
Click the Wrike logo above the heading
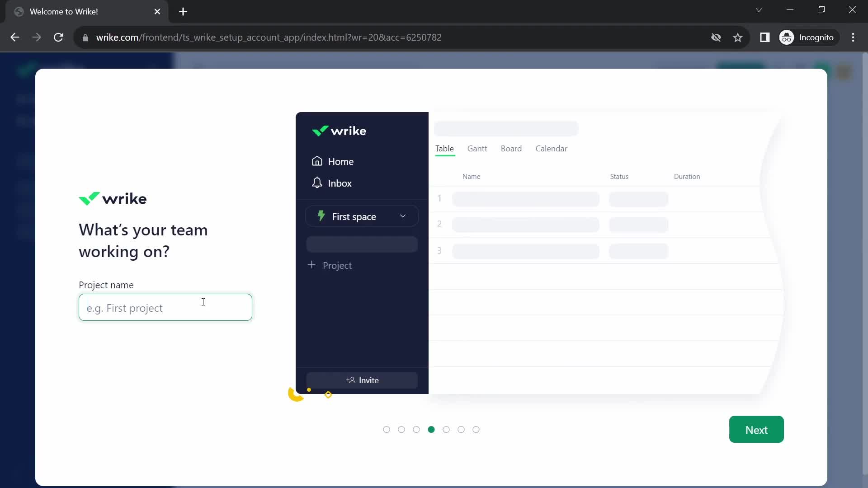point(113,199)
